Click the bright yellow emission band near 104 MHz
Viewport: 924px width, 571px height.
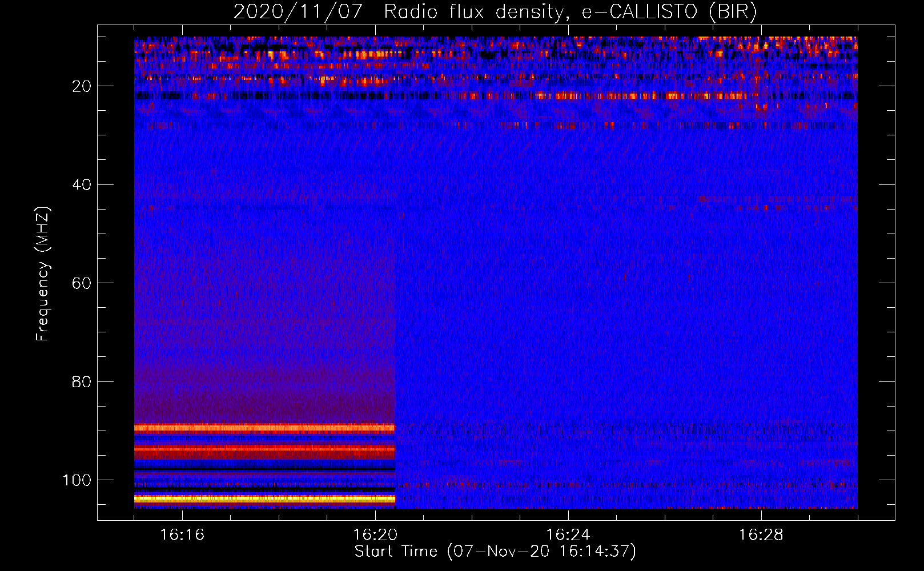pos(264,499)
